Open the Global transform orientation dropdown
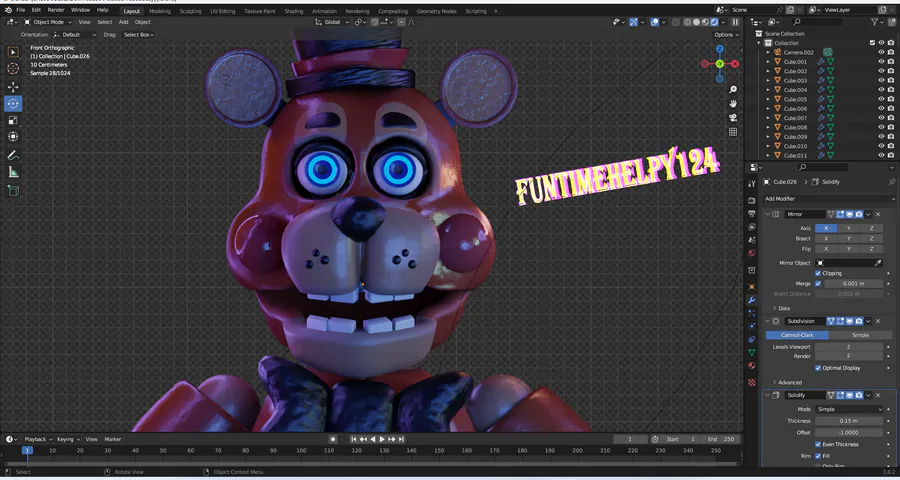900x480 pixels. click(332, 22)
